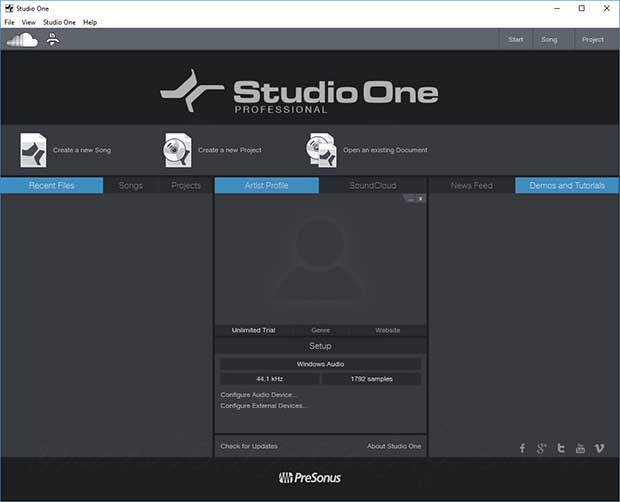Open the Google Plus social icon
Screen dimensions: 620x502
pyautogui.click(x=542, y=448)
